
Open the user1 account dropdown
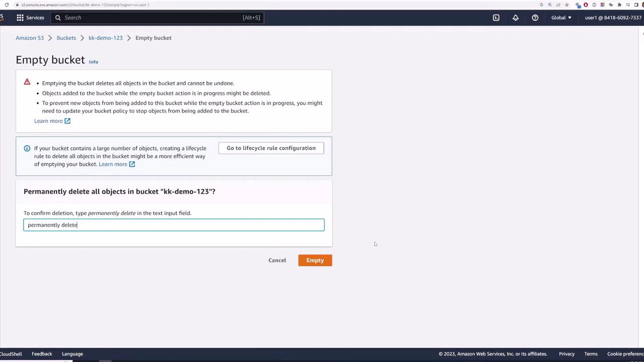click(613, 18)
